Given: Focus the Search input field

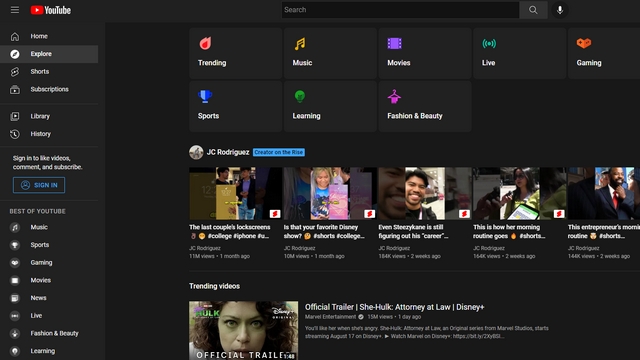Looking at the screenshot, I should tap(400, 10).
